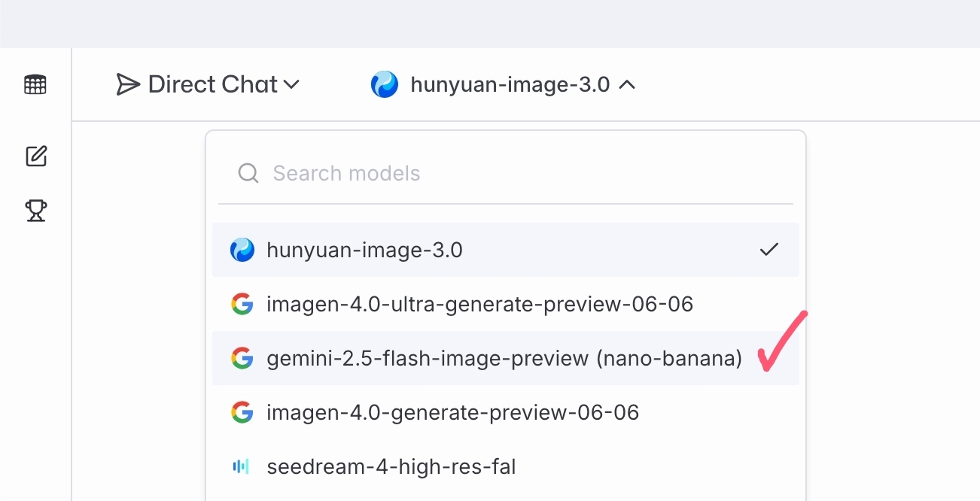The image size is (980, 501).
Task: Click Google icon beside imagen-4.0-generate-preview
Action: [x=242, y=412]
